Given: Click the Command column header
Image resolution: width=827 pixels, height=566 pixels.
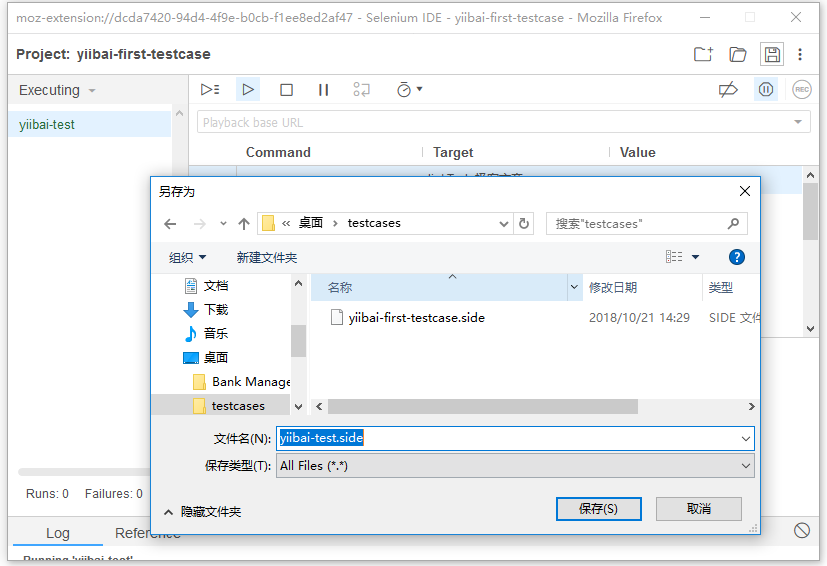Looking at the screenshot, I should coord(278,152).
